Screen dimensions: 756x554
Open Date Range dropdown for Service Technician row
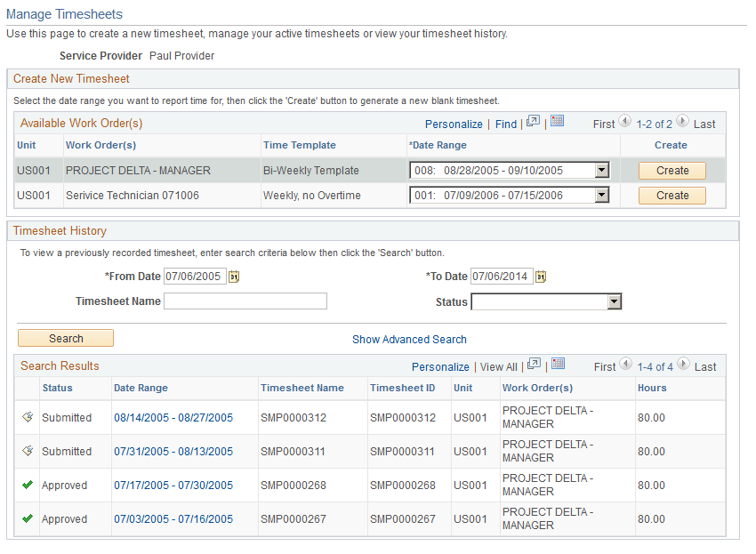pyautogui.click(x=601, y=195)
